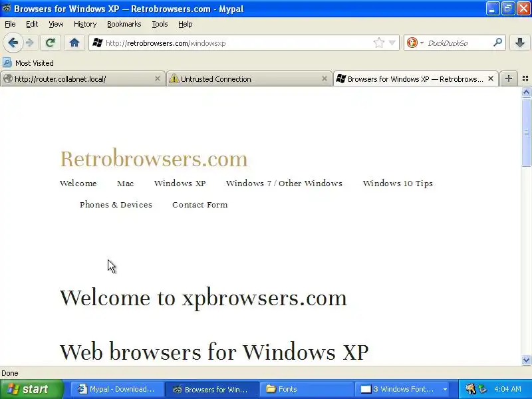
Task: Open the Downloads arrow button
Action: tap(520, 43)
